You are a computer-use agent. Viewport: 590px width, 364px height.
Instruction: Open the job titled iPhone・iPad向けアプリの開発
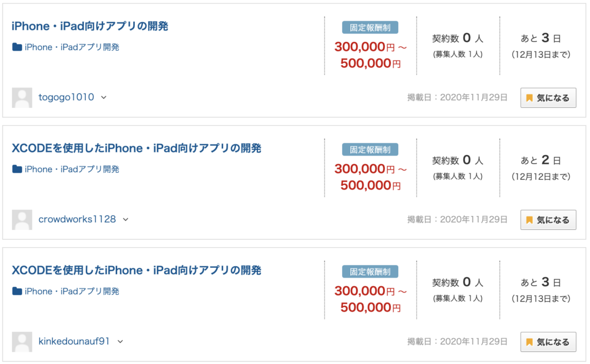coord(90,26)
